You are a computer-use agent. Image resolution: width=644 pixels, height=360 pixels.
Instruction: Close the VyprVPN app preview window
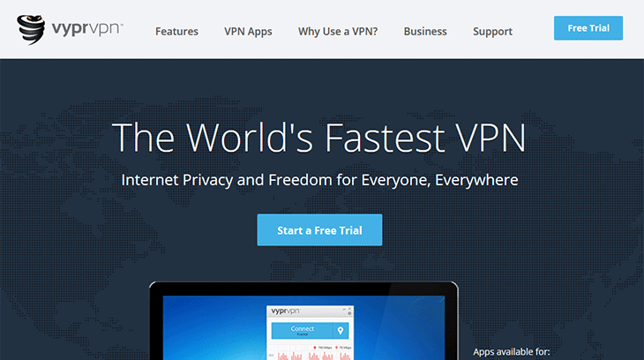point(350,308)
